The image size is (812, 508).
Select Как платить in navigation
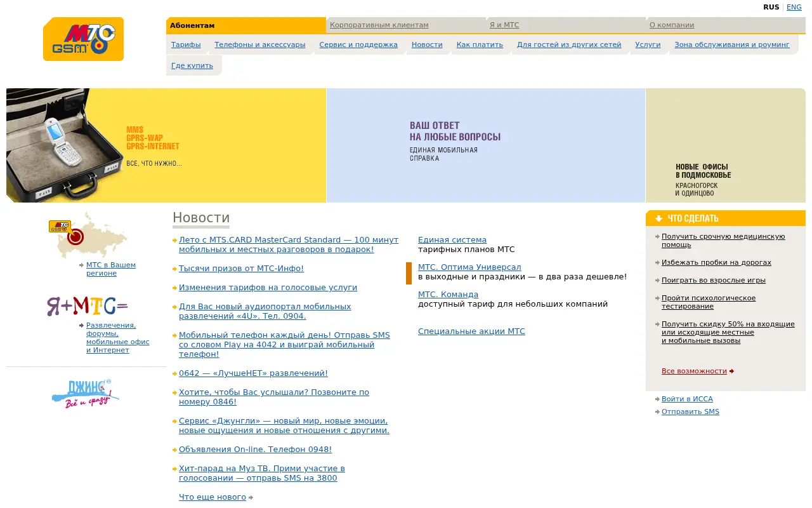pos(480,44)
